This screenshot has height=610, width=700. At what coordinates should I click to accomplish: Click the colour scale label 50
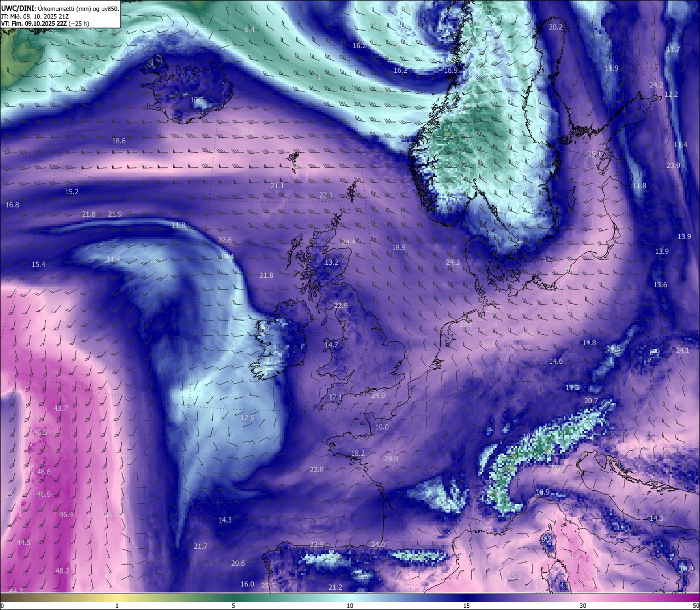pyautogui.click(x=695, y=606)
